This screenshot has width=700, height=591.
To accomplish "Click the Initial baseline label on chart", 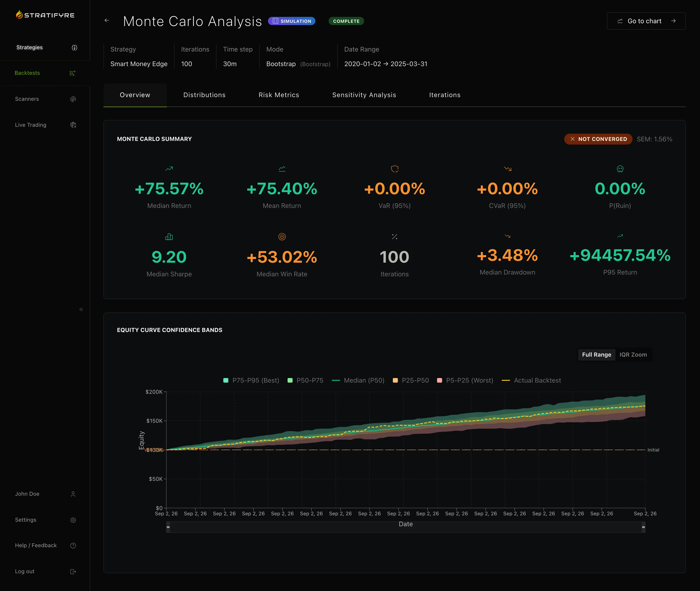I will 653,450.
